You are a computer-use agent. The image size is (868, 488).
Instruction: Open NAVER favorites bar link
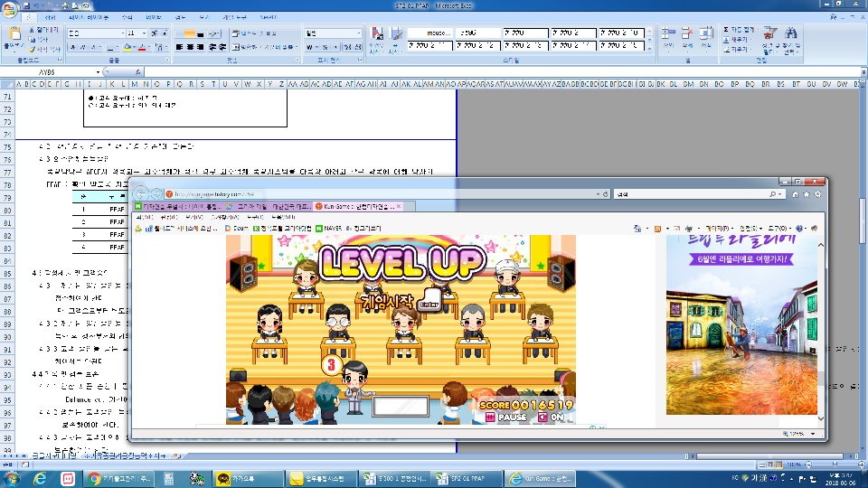click(329, 228)
